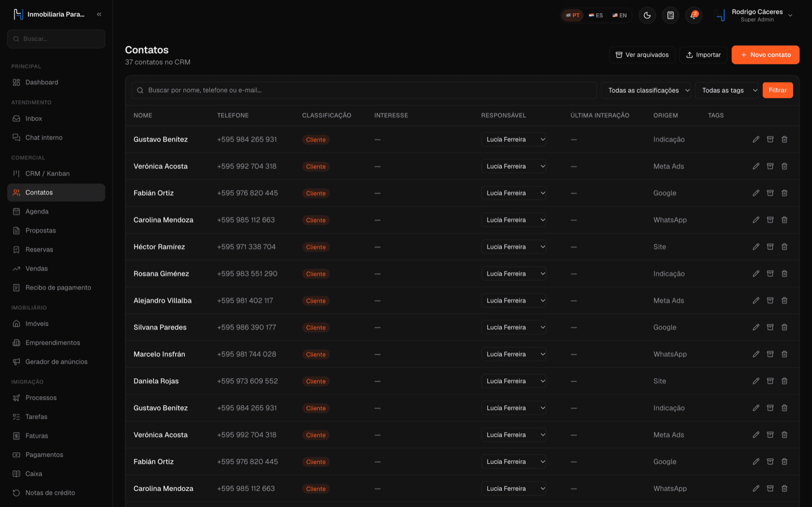Open notifications bell
The image size is (812, 507).
point(693,15)
